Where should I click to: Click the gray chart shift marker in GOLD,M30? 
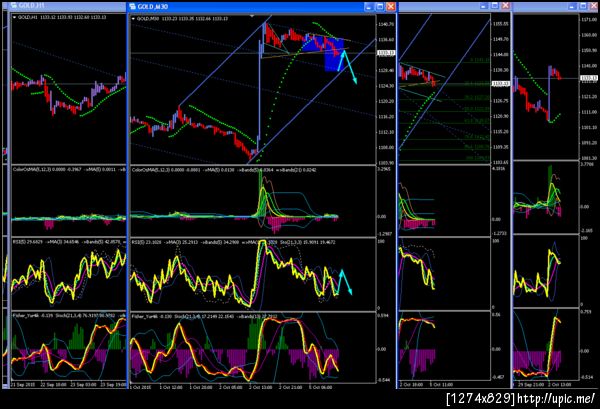(x=252, y=16)
